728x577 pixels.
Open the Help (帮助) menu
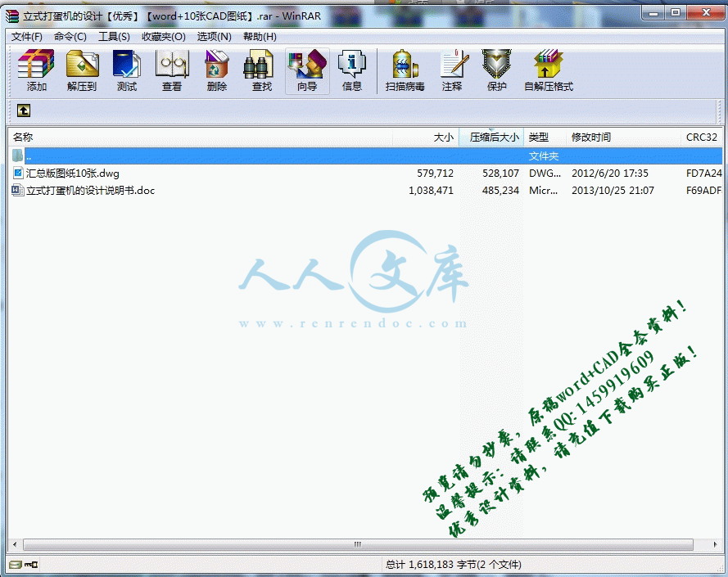(260, 37)
